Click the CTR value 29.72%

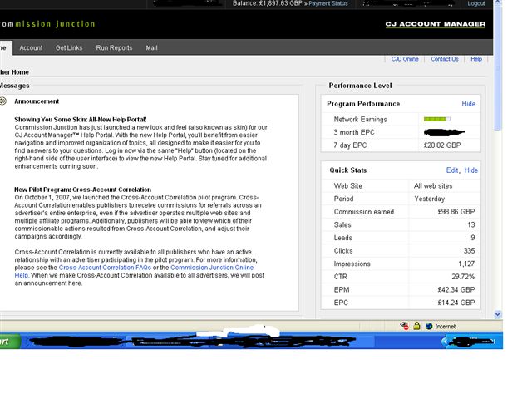click(463, 277)
